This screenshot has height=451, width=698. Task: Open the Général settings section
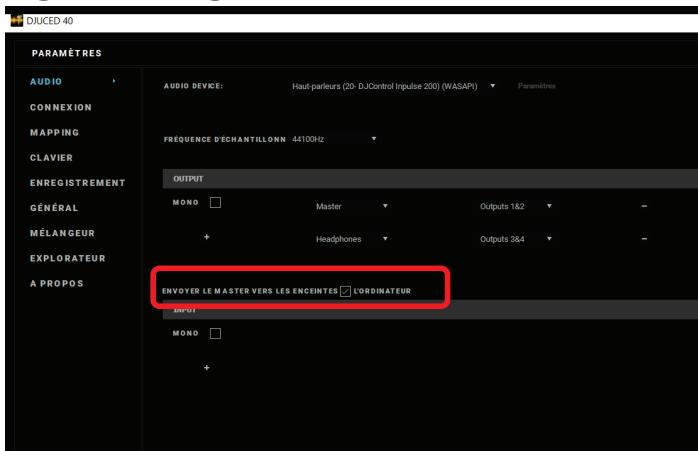(54, 207)
